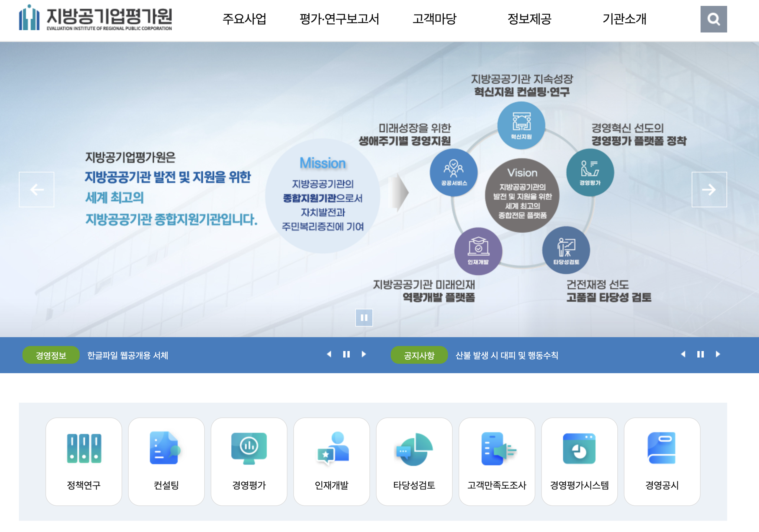Go to next banner slide arrow
Screen dimensions: 759x532
pyautogui.click(x=709, y=190)
